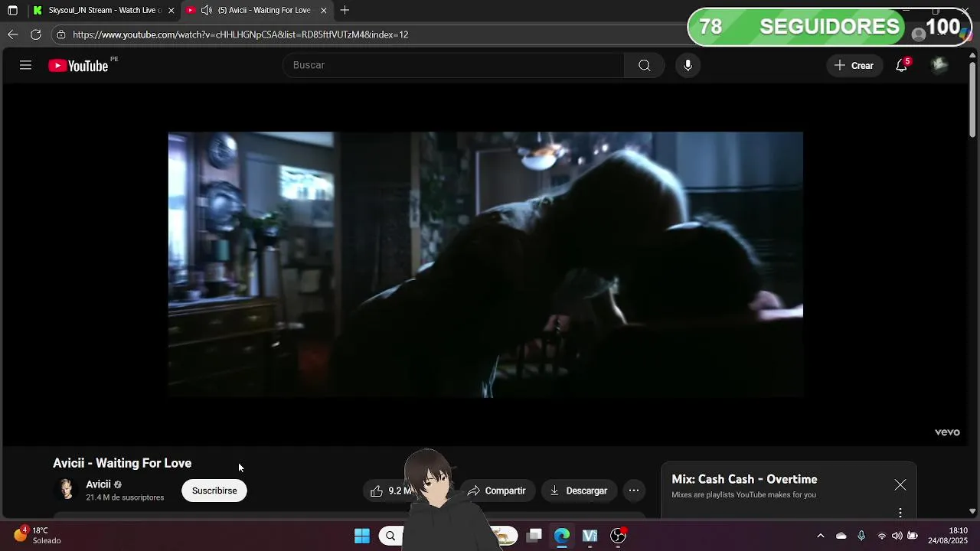
Task: Open the Windows Start menu
Action: point(362,536)
